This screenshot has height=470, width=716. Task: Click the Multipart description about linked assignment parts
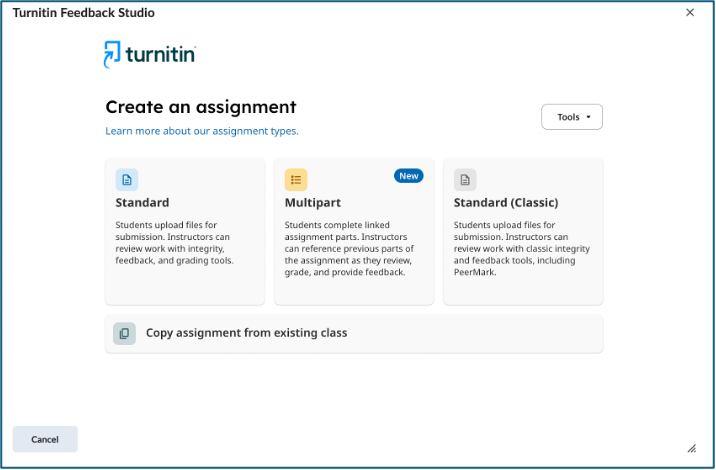click(349, 248)
